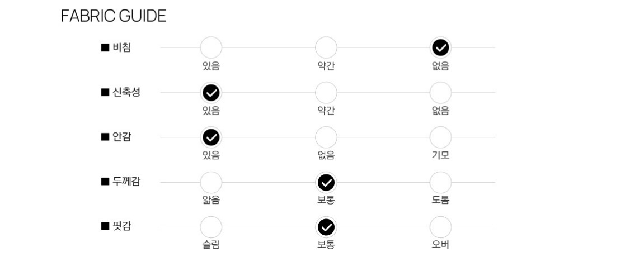
Task: Click the checked 신축성 있음 circle
Action: (211, 93)
